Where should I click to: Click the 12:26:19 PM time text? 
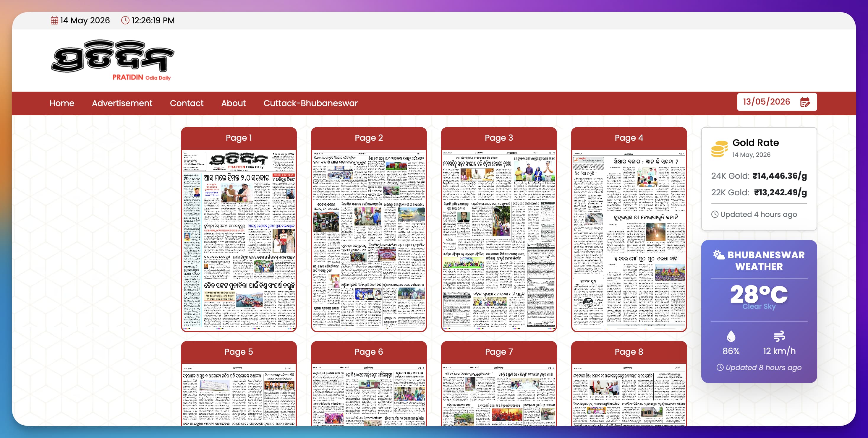pos(153,21)
